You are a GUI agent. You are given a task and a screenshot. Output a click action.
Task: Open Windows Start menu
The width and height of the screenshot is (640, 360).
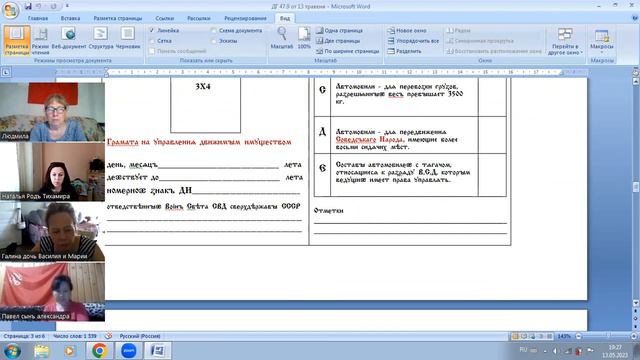pyautogui.click(x=11, y=351)
